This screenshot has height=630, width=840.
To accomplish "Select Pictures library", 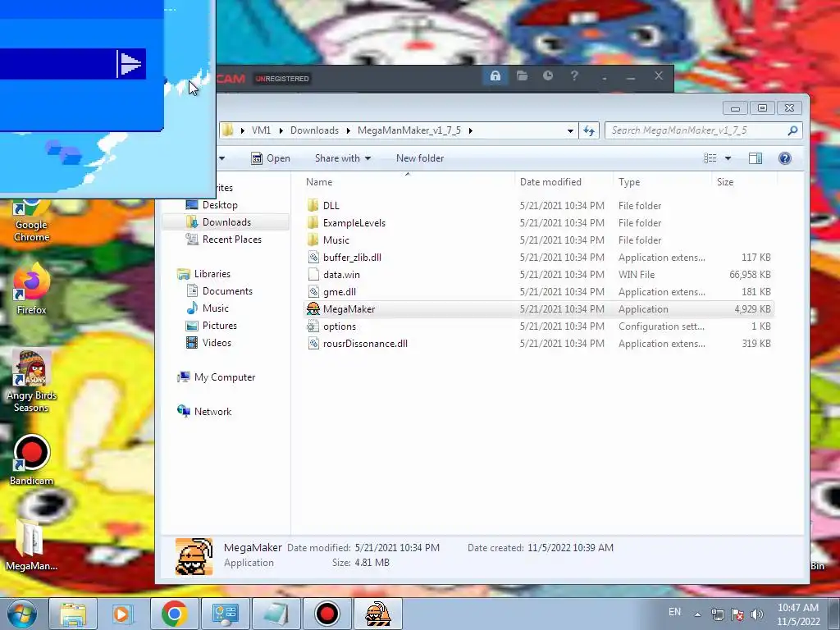I will coord(218,325).
